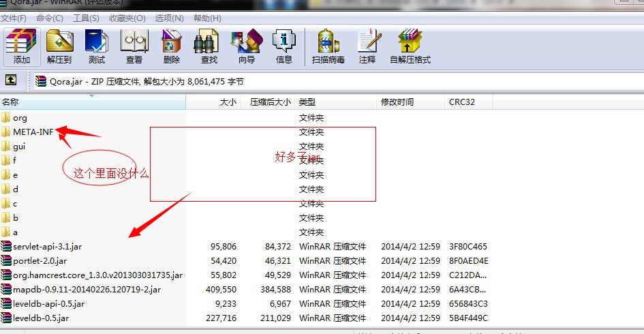Click the archive icon of org.hamcrest.core jar
This screenshot has width=644, height=334.
pyautogui.click(x=5, y=275)
